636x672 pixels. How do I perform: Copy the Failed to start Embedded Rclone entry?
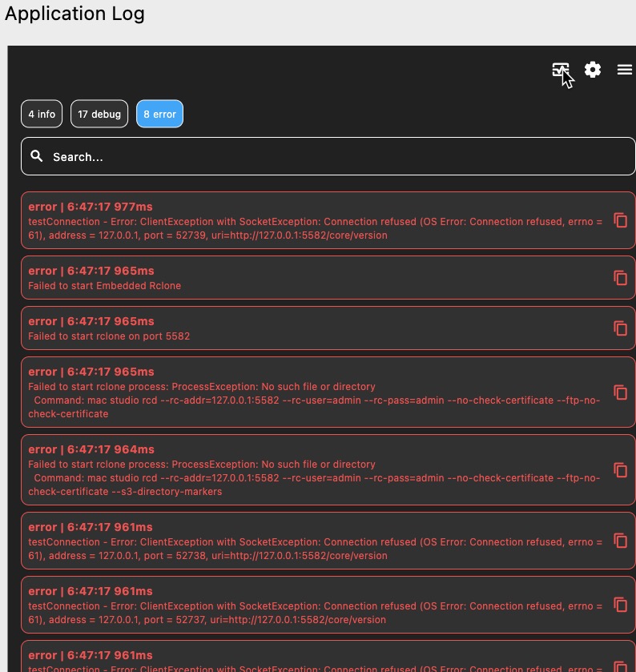click(x=620, y=278)
